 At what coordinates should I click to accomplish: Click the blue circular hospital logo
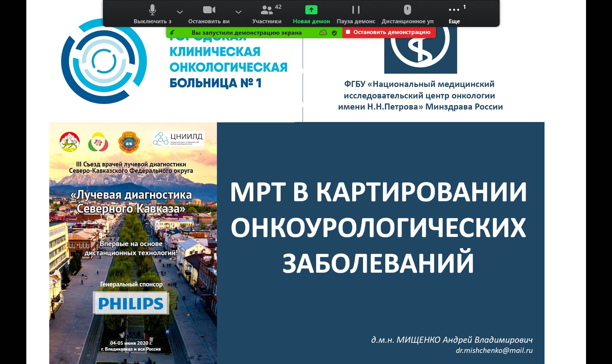104,61
